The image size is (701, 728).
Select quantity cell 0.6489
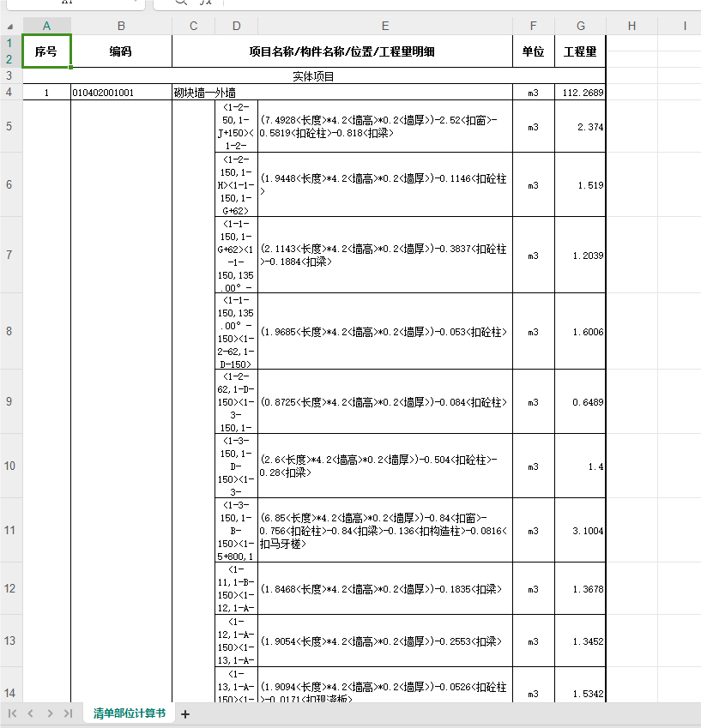click(580, 401)
